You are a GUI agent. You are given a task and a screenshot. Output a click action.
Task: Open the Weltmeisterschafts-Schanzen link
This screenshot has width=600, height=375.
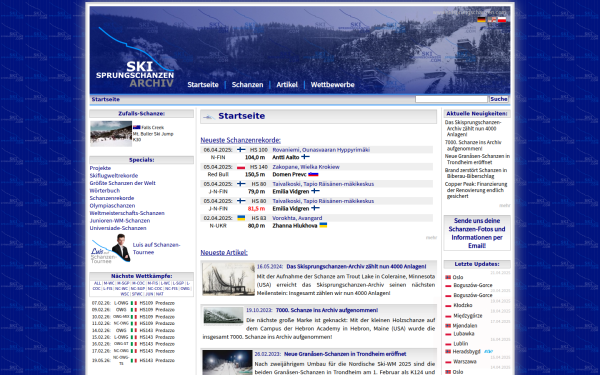(127, 213)
